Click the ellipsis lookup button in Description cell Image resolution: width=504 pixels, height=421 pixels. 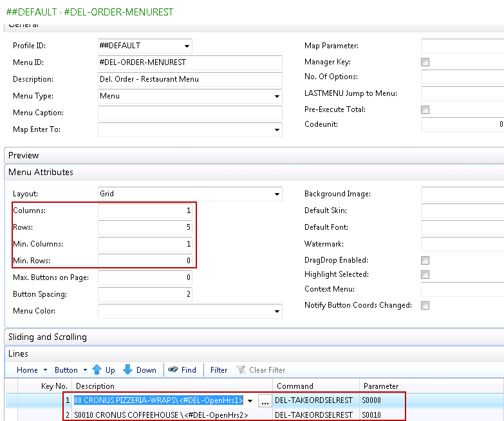pyautogui.click(x=265, y=401)
